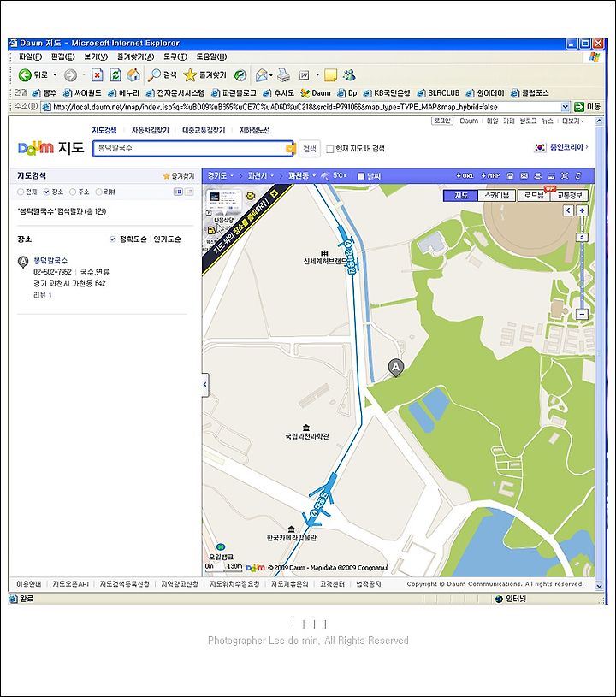Image resolution: width=616 pixels, height=697 pixels.
Task: Print the page with printer icon
Action: click(283, 75)
